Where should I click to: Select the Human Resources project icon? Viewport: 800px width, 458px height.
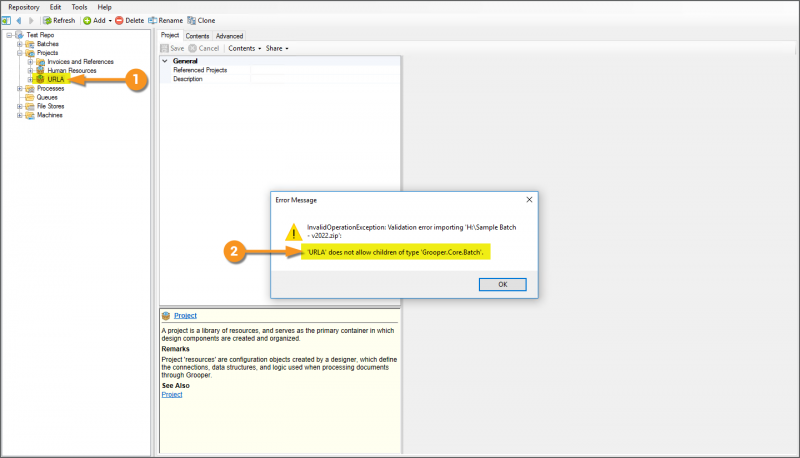click(40, 70)
